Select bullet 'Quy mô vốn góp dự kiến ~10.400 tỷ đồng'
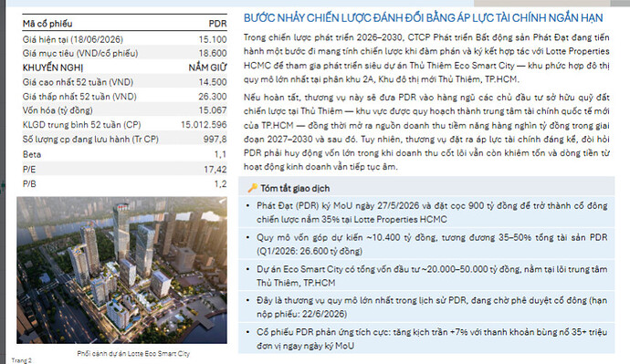This screenshot has width=630, height=364. click(x=432, y=244)
